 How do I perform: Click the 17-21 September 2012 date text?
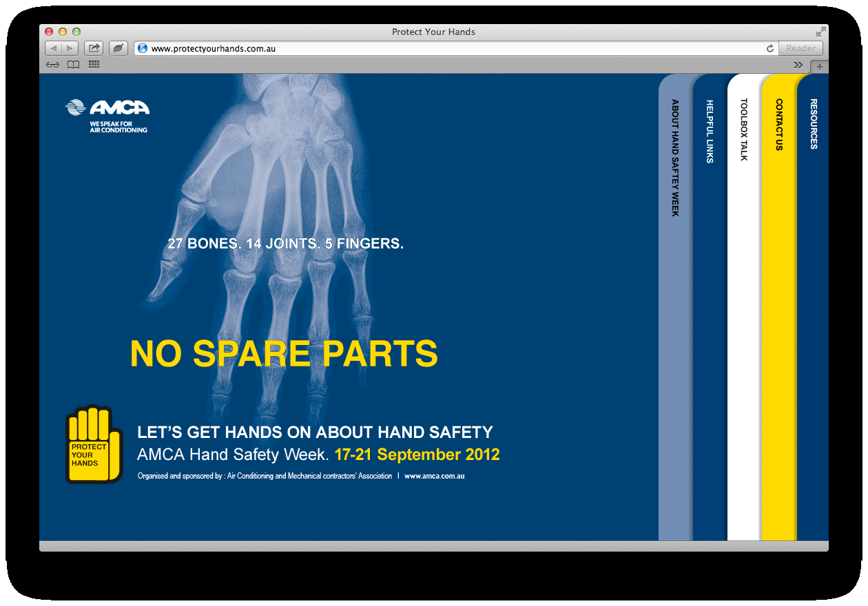[417, 454]
